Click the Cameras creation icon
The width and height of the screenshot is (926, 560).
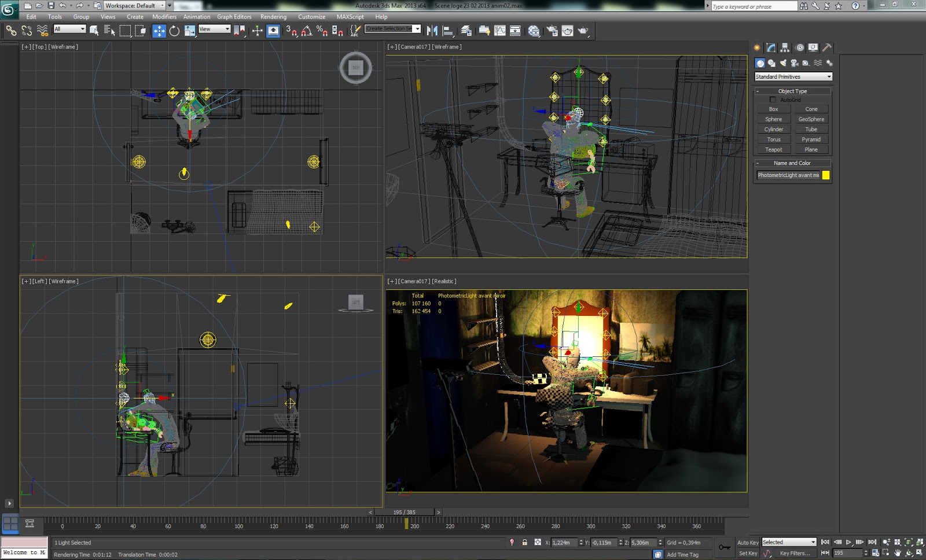click(795, 62)
